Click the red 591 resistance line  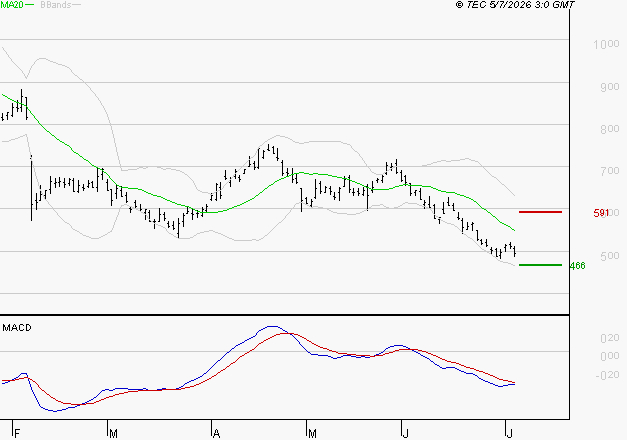[540, 212]
